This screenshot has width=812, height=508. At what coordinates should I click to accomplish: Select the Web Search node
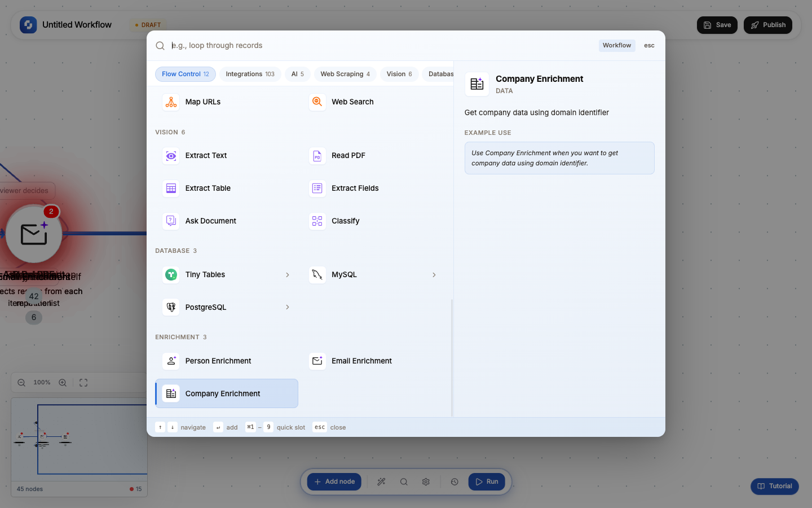click(373, 102)
